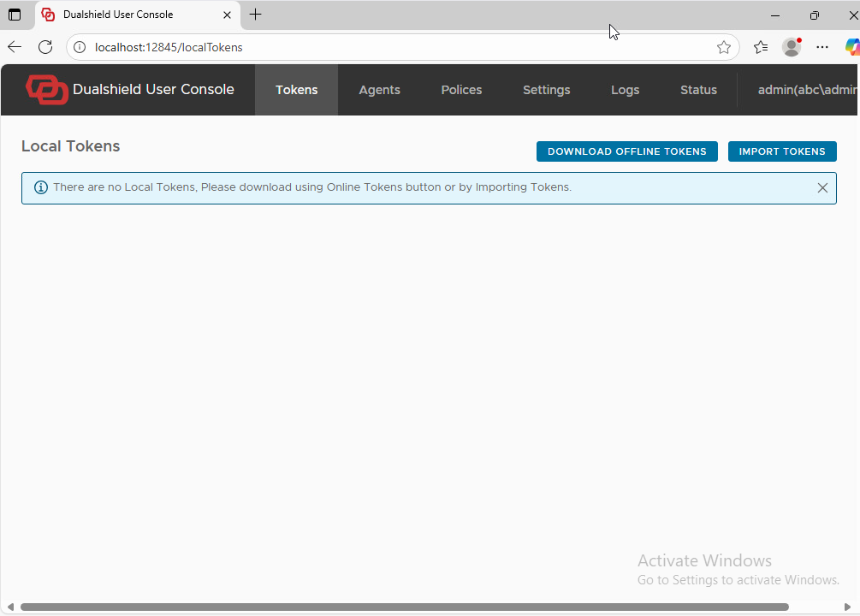Click the Download Offline Tokens button
This screenshot has width=860, height=616.
pos(626,151)
